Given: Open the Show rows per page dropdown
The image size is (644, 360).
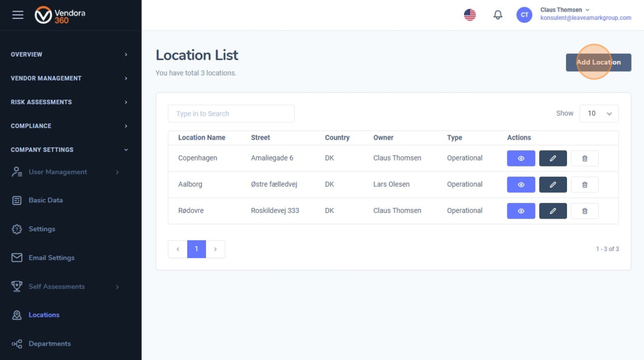Looking at the screenshot, I should coord(599,114).
